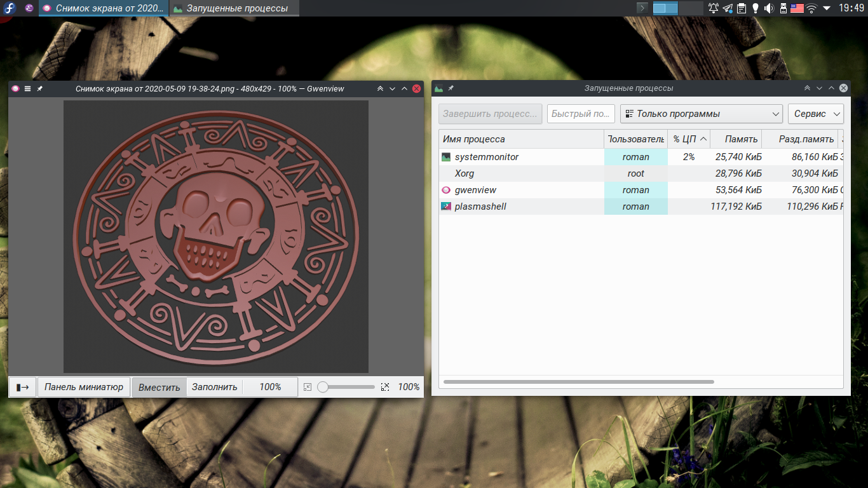Click the lightbulb tray icon
Screen dimensions: 868x488
point(756,8)
